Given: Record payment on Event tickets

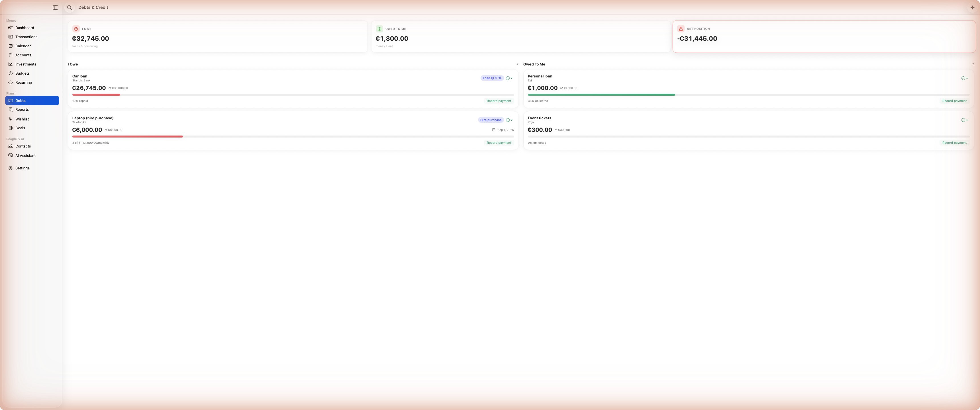Looking at the screenshot, I should [x=954, y=143].
